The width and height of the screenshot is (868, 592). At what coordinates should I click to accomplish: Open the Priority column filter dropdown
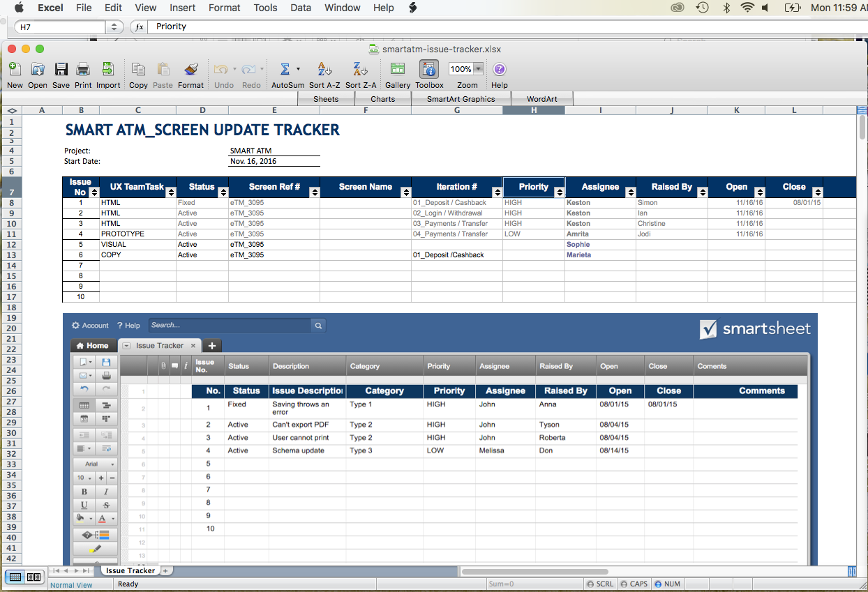click(x=559, y=192)
